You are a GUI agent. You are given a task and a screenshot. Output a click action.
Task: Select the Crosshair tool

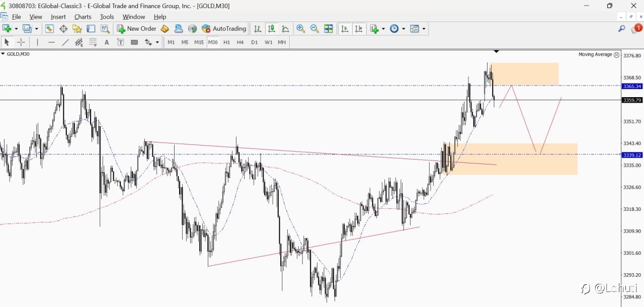pyautogui.click(x=21, y=42)
